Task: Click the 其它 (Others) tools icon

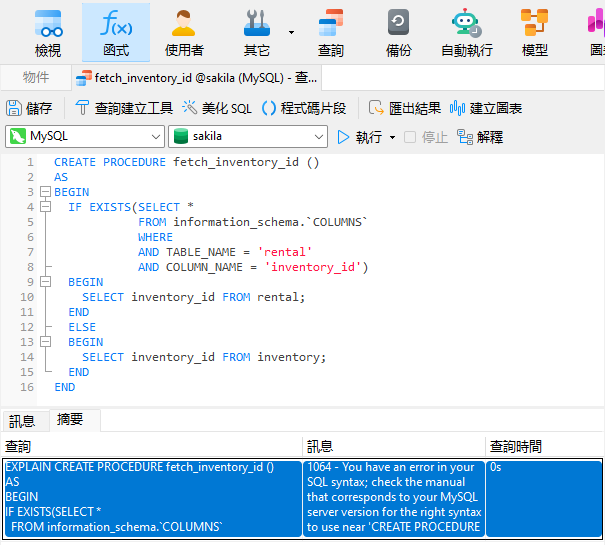Action: tap(257, 32)
